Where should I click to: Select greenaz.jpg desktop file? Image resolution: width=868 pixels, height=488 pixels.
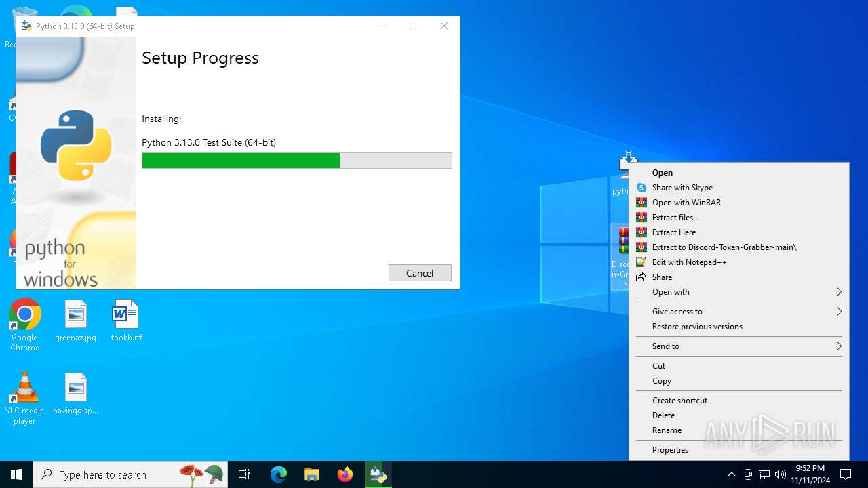(75, 321)
